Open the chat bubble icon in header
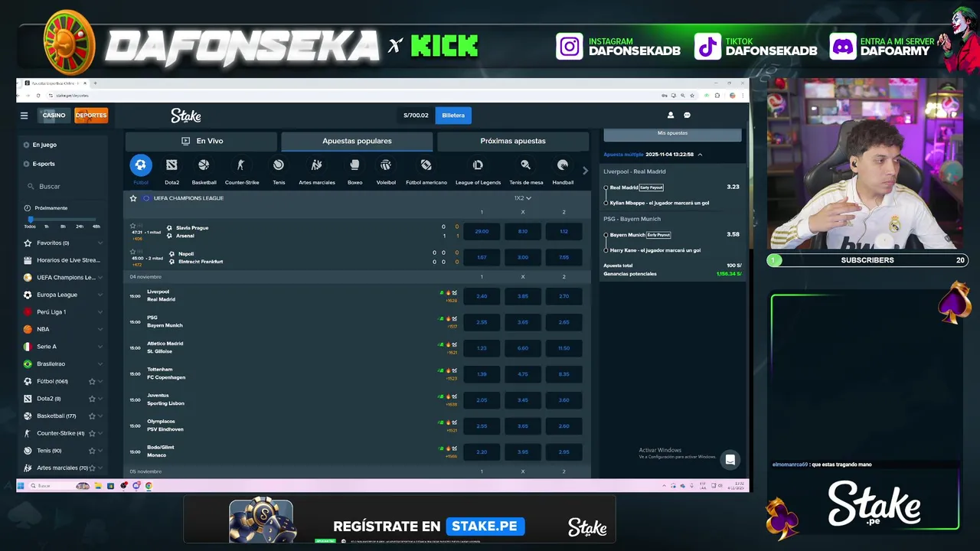 (x=687, y=116)
